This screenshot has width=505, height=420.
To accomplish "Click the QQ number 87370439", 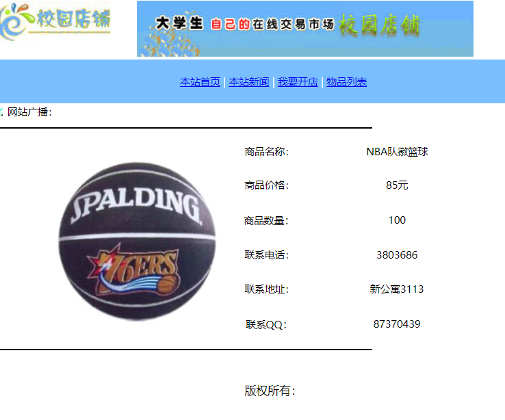I will tap(397, 324).
